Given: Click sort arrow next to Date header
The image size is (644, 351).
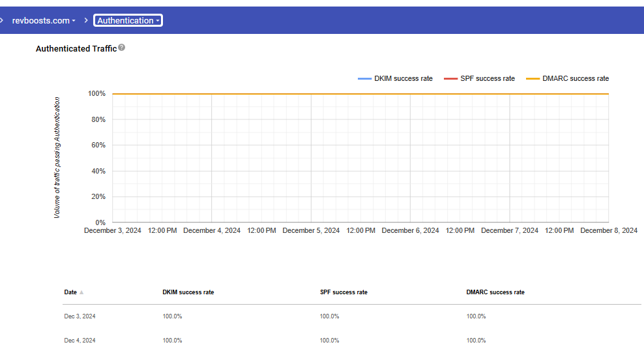Looking at the screenshot, I should 81,292.
